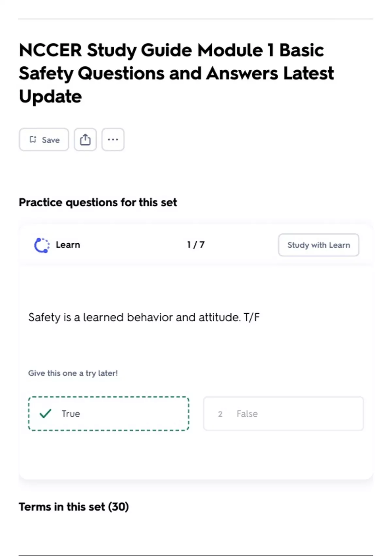Click the Learn label in the practice header
This screenshot has width=392, height=556.
68,245
